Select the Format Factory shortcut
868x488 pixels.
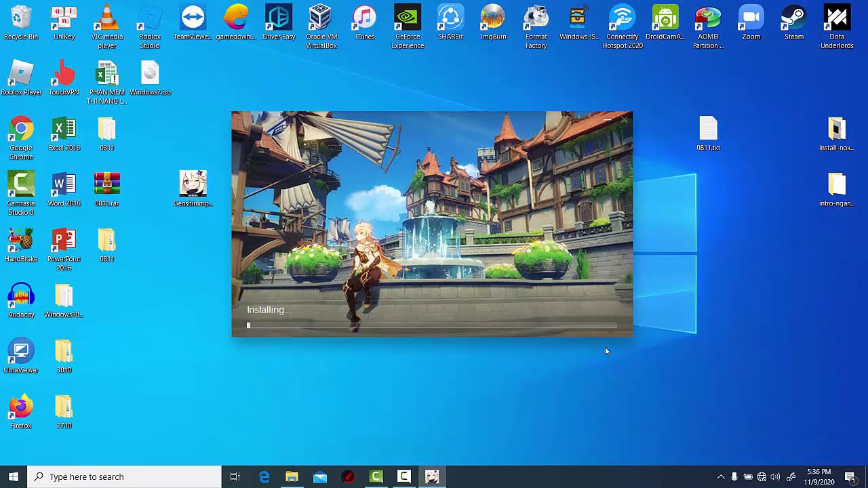click(536, 27)
